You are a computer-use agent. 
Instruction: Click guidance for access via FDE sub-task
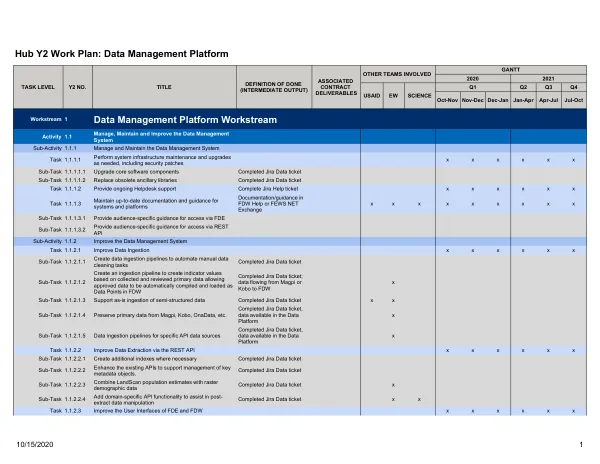tap(159, 218)
